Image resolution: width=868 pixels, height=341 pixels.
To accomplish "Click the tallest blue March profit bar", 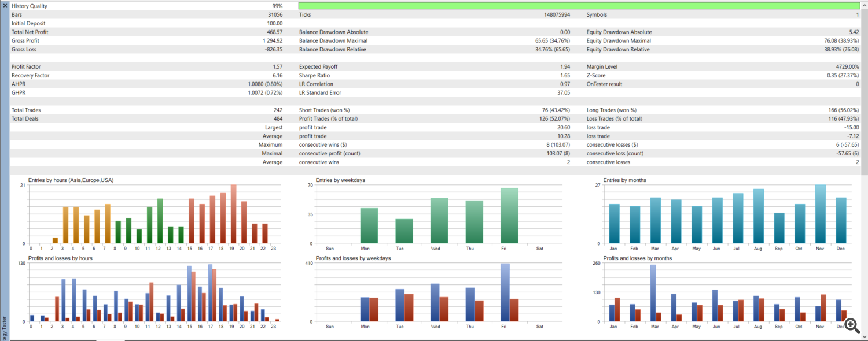I will click(x=653, y=293).
